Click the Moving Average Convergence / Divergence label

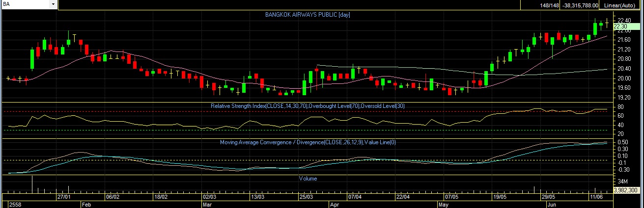coord(308,142)
